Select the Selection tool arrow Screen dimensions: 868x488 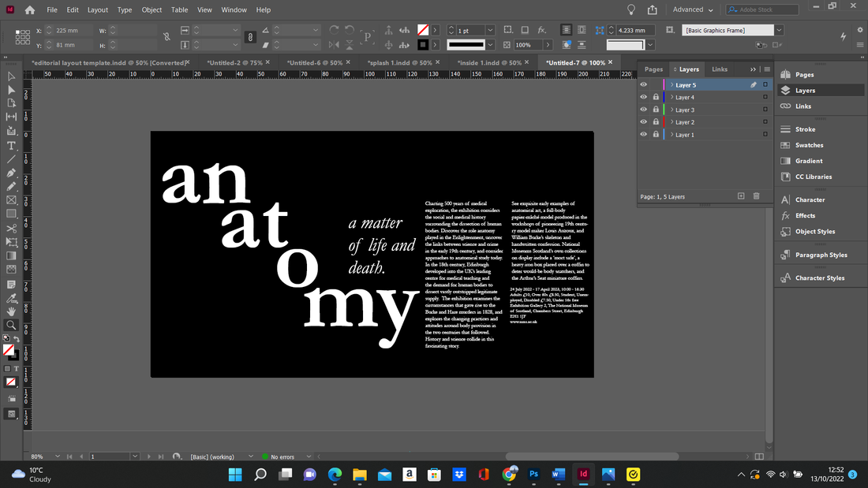(11, 76)
